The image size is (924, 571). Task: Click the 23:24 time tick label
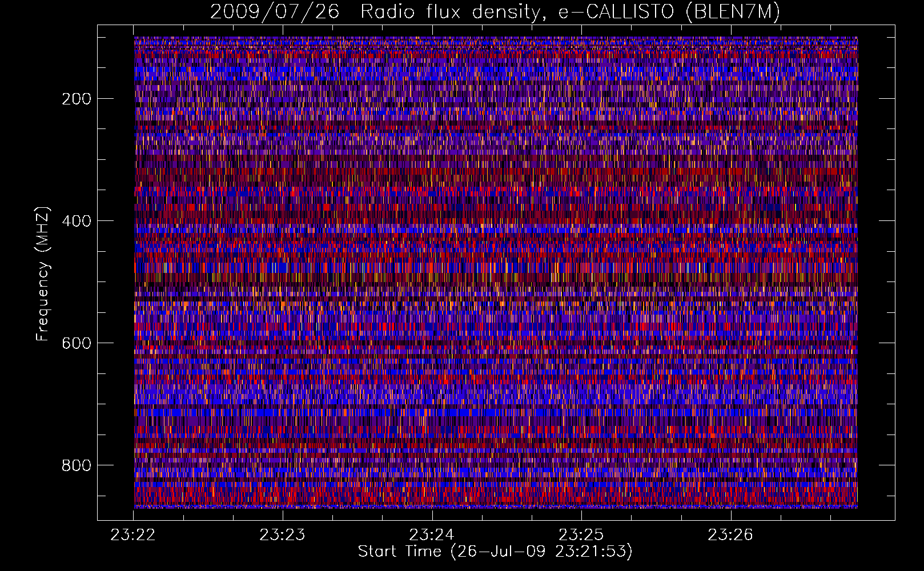coord(432,535)
